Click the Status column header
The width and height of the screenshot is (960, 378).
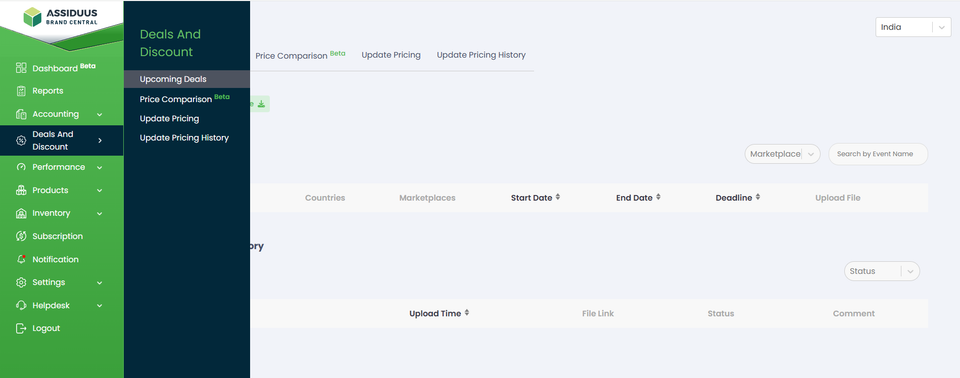tap(721, 313)
